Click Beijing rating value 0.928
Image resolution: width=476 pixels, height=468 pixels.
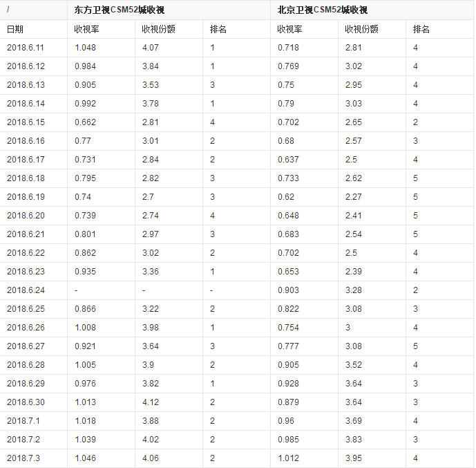point(288,384)
